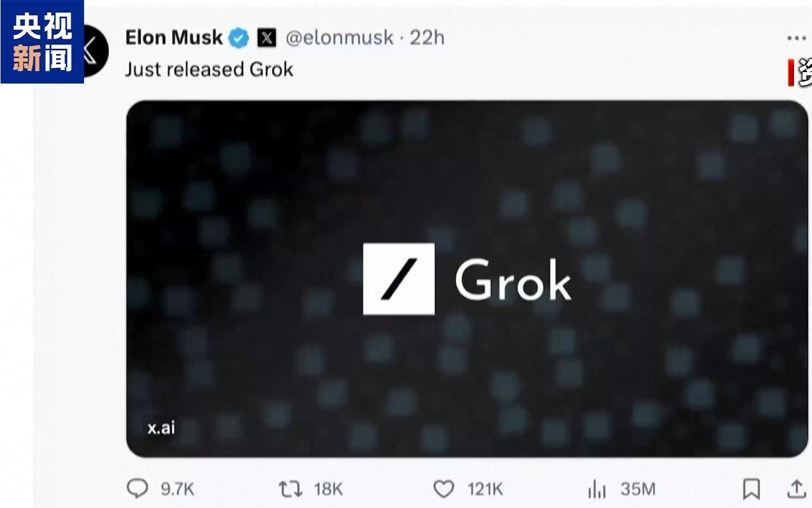Click the white slash Grok logo square

[399, 279]
